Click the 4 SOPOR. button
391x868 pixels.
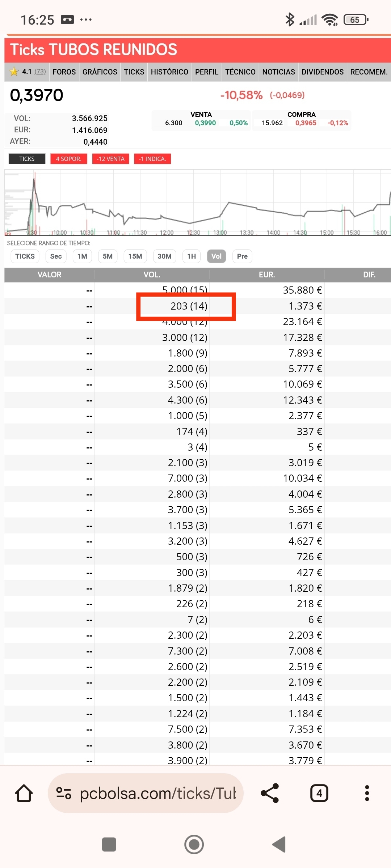(69, 159)
